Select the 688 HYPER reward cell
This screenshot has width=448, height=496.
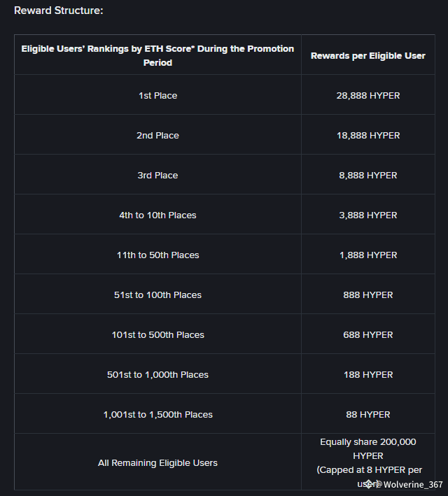coord(367,334)
